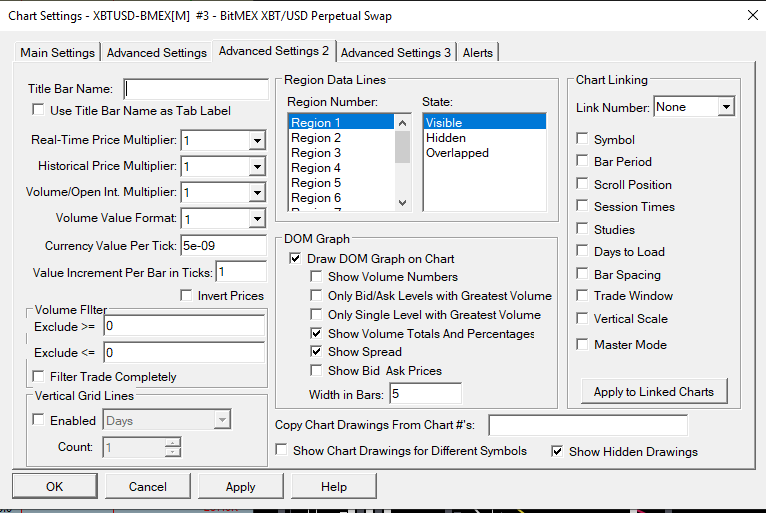
Task: Toggle the Invert Prices checkbox
Action: point(186,296)
